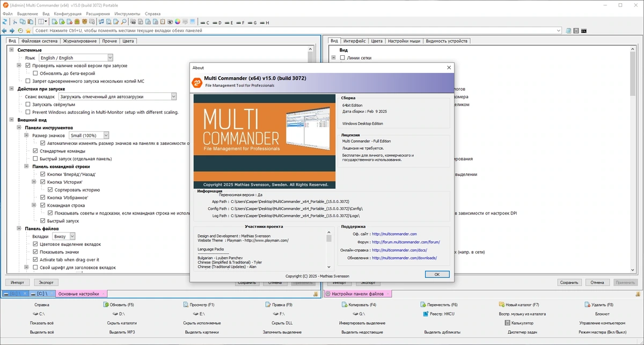Click the Refresh icon in the main toolbar
The image size is (644, 345).
5,22
